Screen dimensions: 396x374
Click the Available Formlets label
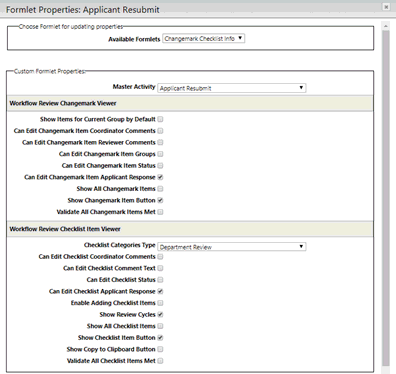pyautogui.click(x=134, y=39)
